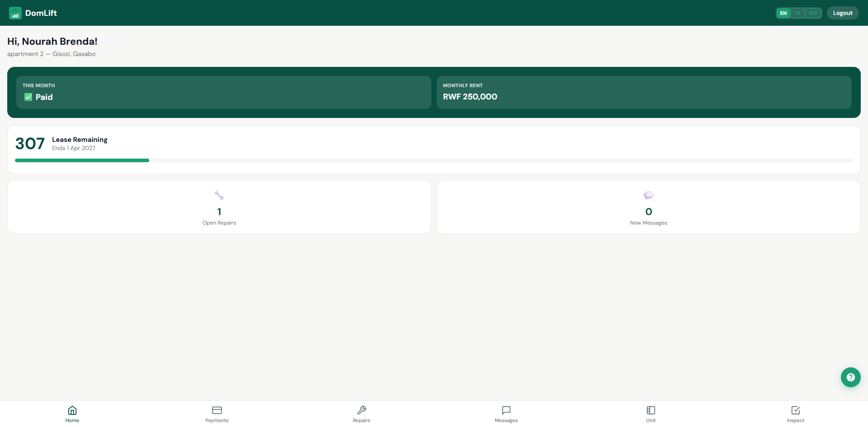Click the open repairs count 1
This screenshot has height=427, width=868.
(219, 211)
